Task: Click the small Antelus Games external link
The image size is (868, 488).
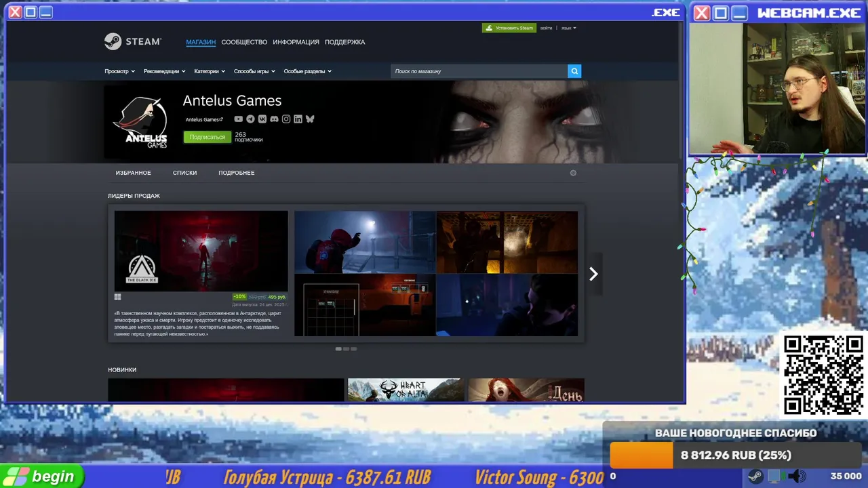Action: coord(204,119)
